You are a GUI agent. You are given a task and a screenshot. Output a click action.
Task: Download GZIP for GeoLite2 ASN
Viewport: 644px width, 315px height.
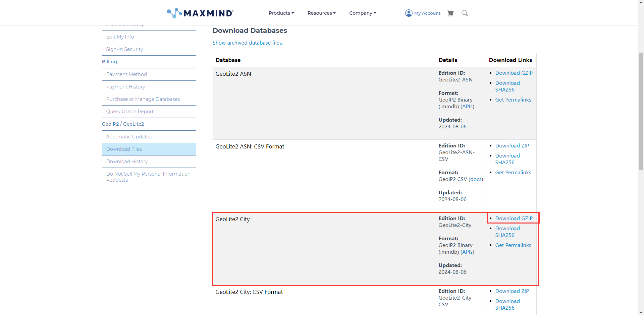pos(514,73)
